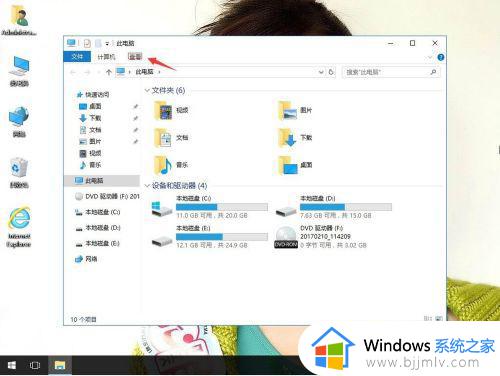Expand the ribbon with the chevron
Image resolution: width=500 pixels, height=376 pixels.
[430, 57]
